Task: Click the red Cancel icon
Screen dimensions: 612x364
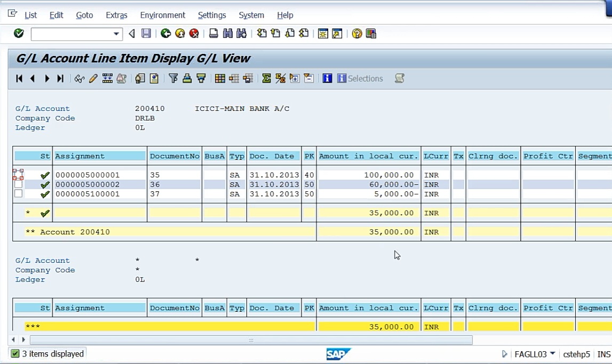Action: 194,34
